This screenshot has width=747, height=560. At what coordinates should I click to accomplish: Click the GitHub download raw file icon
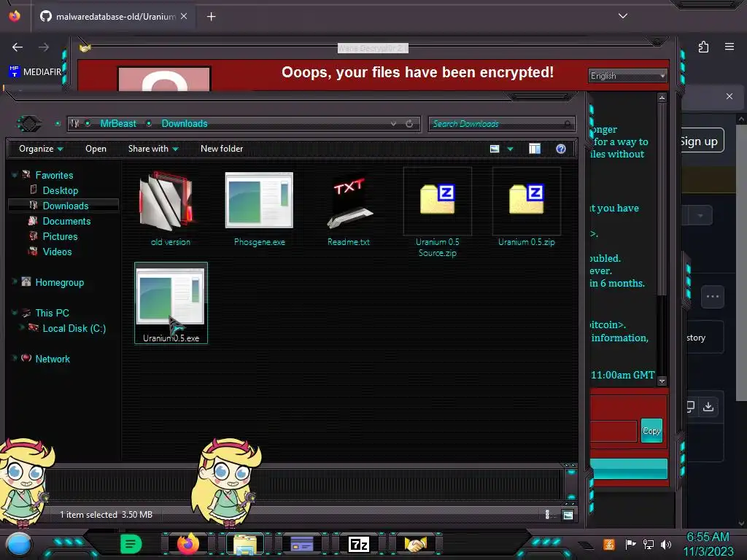tap(708, 406)
